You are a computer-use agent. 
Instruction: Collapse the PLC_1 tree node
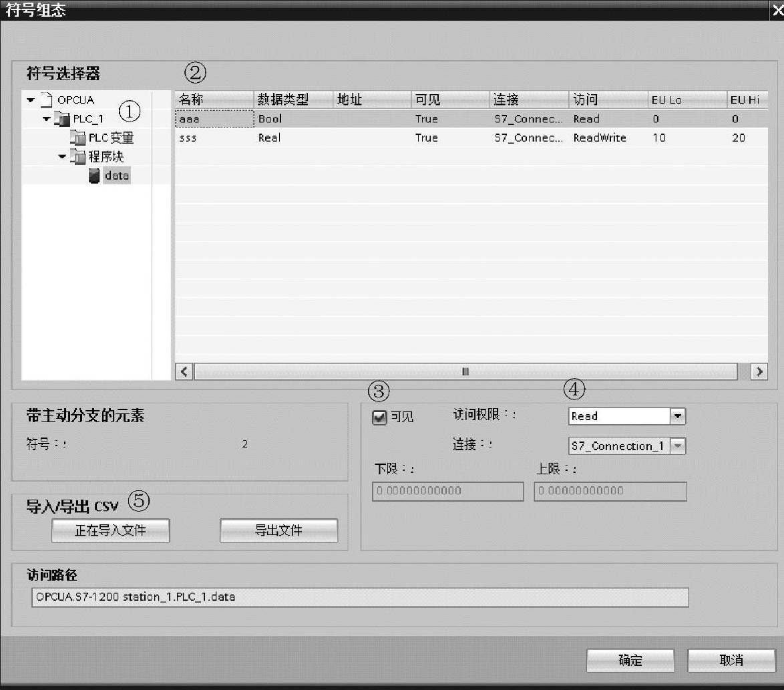click(x=47, y=119)
